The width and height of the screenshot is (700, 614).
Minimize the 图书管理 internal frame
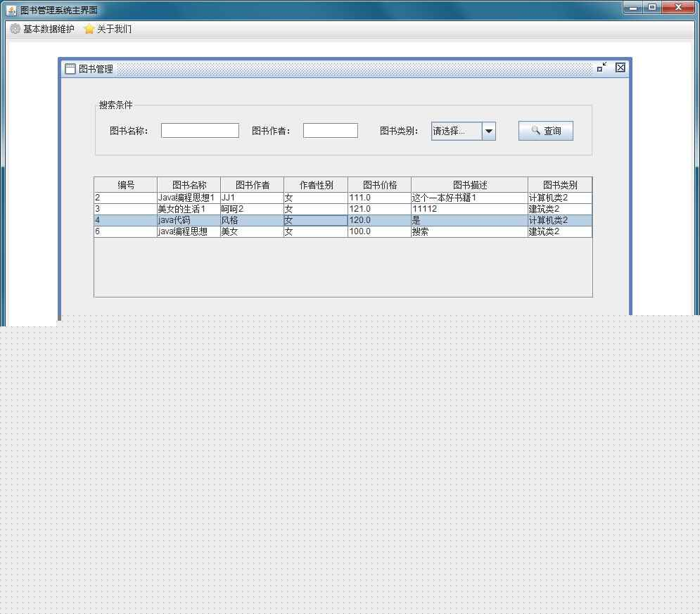pyautogui.click(x=602, y=68)
